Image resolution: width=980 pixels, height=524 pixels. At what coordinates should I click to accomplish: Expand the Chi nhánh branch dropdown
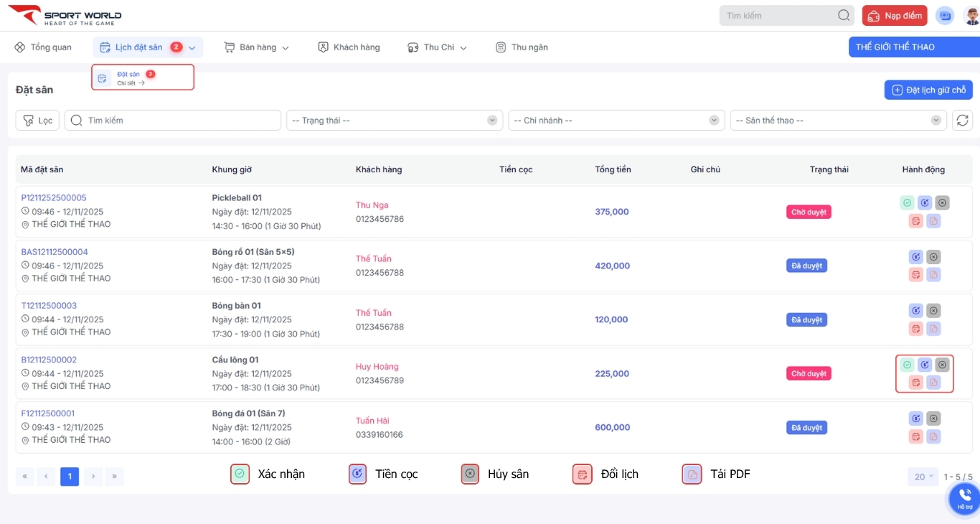616,121
